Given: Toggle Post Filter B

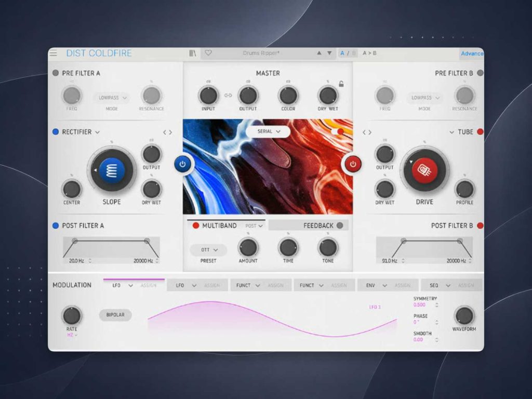Looking at the screenshot, I should coord(480,225).
